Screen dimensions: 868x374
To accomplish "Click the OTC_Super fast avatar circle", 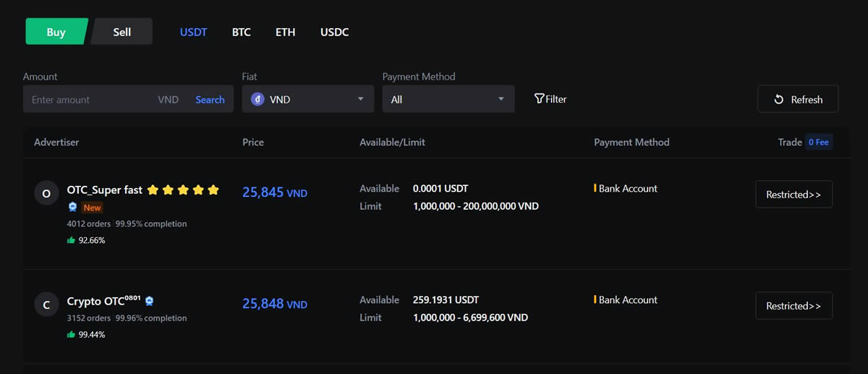I will coord(46,193).
